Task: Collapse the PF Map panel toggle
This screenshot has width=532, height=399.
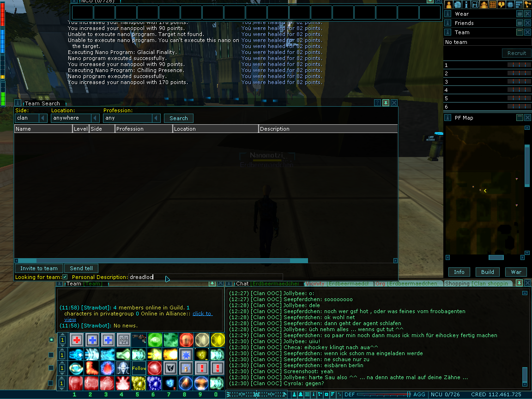Action: [520, 117]
